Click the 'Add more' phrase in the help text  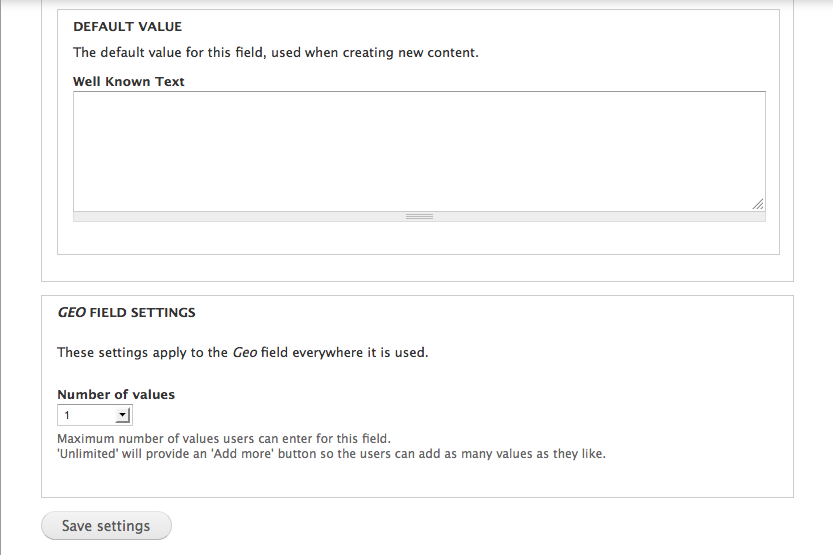pos(243,454)
